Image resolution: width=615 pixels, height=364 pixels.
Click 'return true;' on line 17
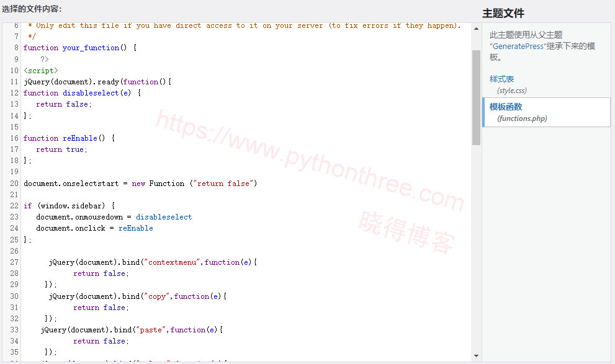(61, 149)
